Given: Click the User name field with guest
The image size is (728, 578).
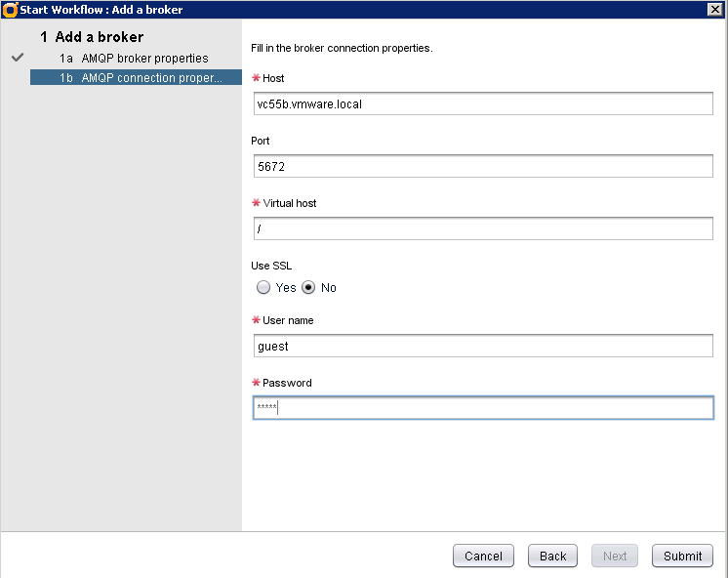Looking at the screenshot, I should [x=482, y=346].
